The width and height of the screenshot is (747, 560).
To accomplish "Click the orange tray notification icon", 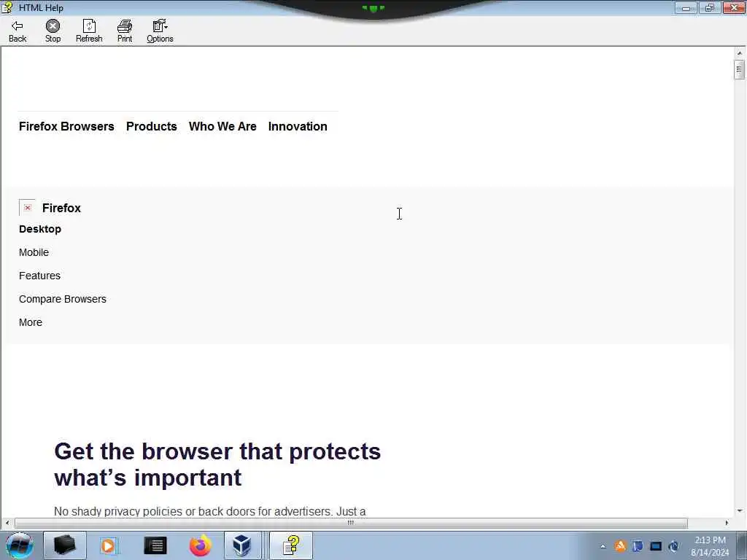I will click(620, 546).
